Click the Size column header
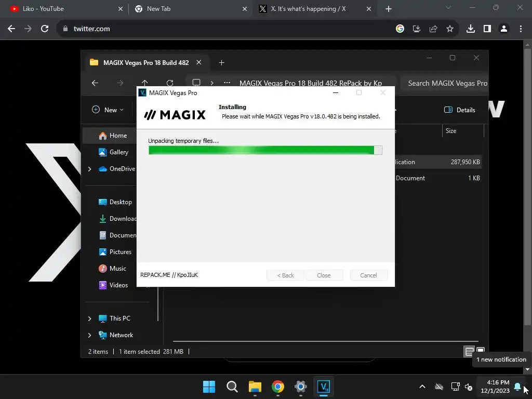 tap(463, 130)
